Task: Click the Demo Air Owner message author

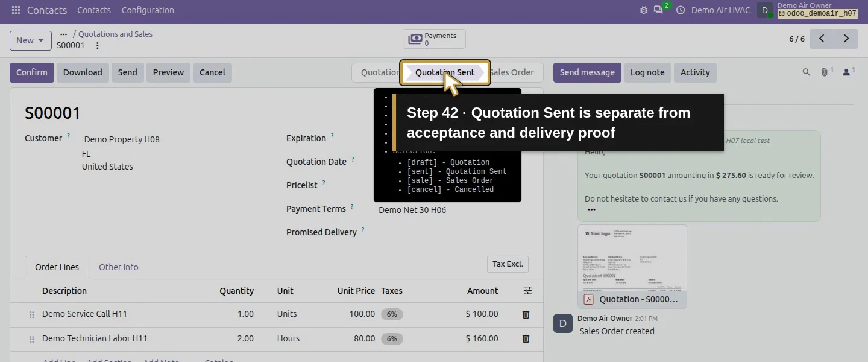Action: point(605,318)
